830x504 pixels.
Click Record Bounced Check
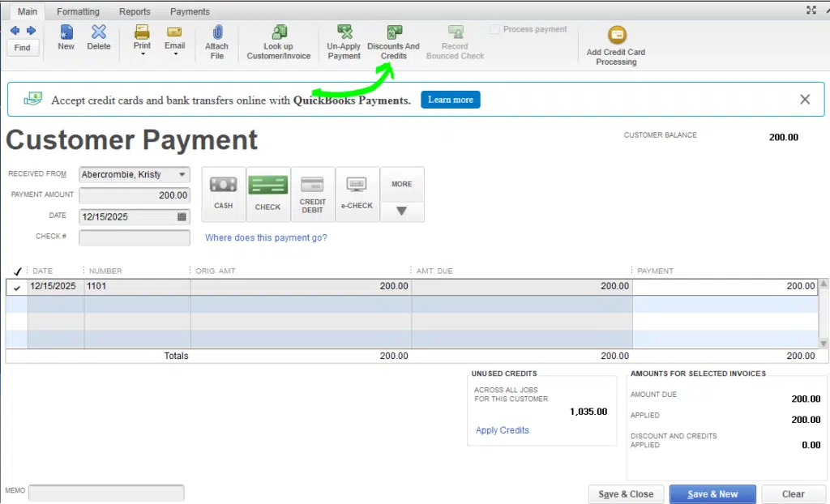click(x=456, y=42)
